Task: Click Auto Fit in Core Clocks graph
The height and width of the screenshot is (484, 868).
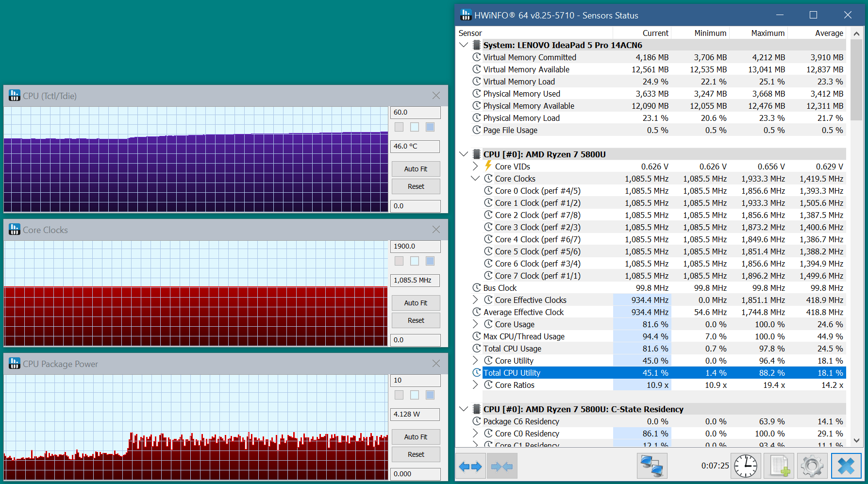Action: pyautogui.click(x=416, y=303)
